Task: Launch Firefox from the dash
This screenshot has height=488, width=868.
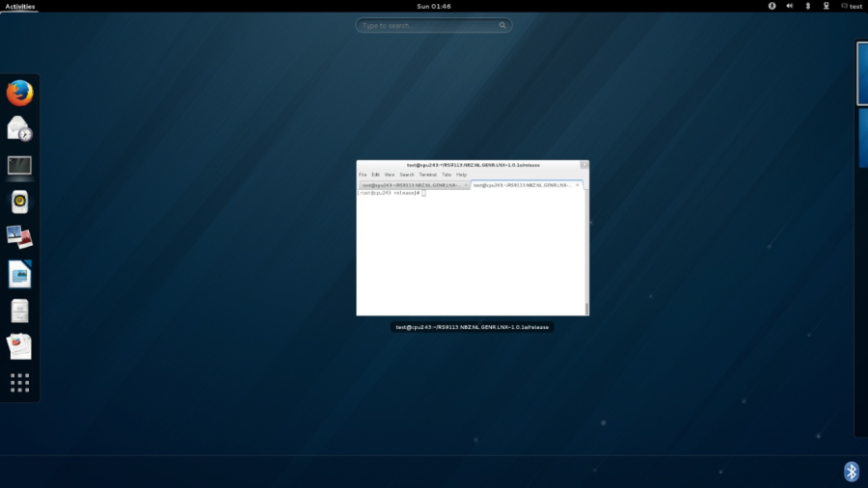Action: [20, 94]
